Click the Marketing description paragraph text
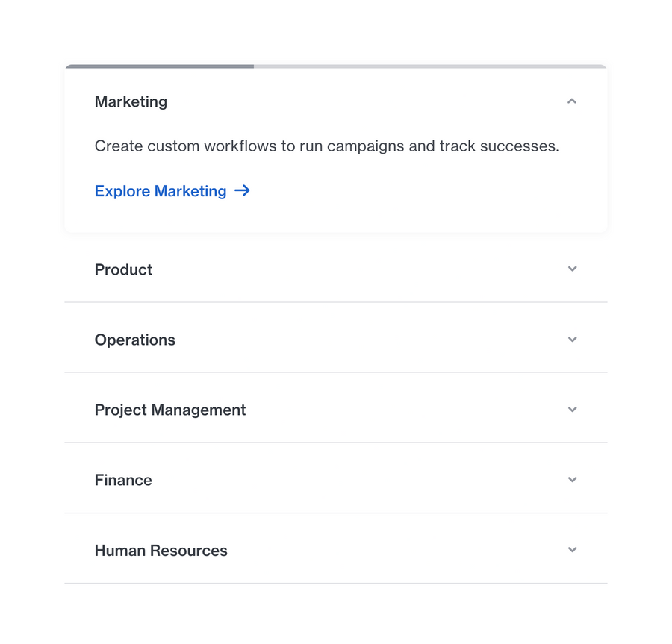The image size is (672, 644). click(326, 146)
